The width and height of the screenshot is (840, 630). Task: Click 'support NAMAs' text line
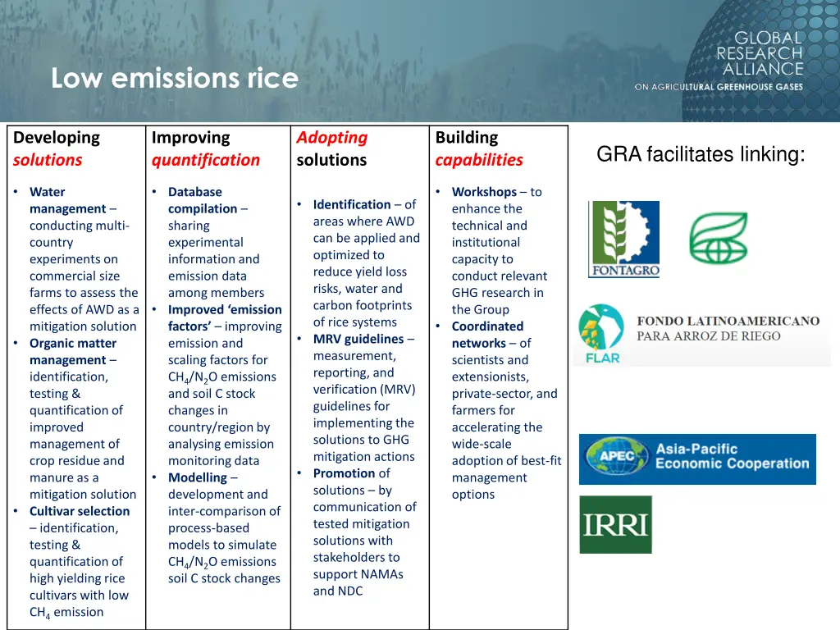(358, 574)
